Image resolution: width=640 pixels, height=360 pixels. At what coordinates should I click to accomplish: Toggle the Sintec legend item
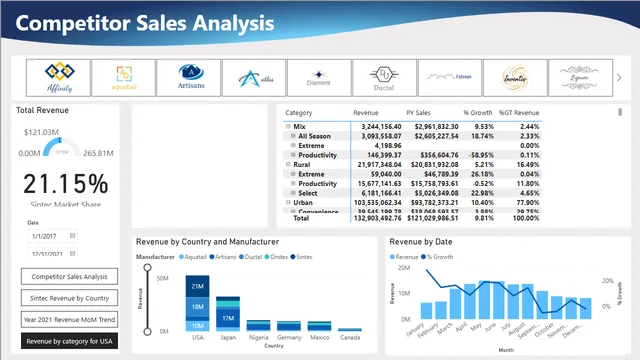[301, 257]
